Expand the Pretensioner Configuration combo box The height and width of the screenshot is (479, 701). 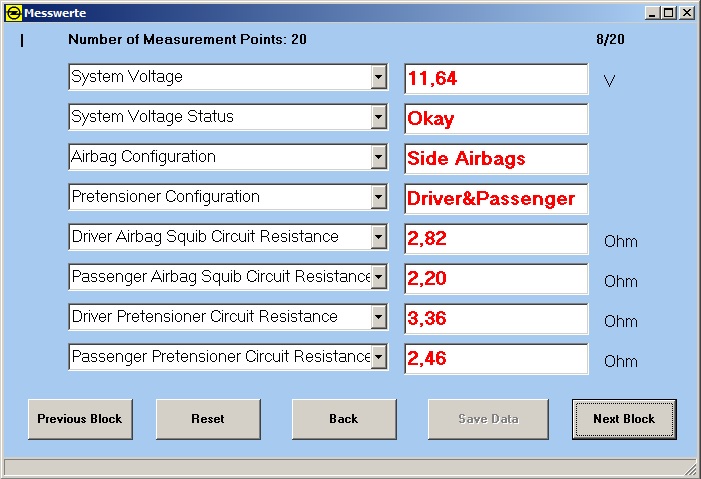[x=378, y=198]
